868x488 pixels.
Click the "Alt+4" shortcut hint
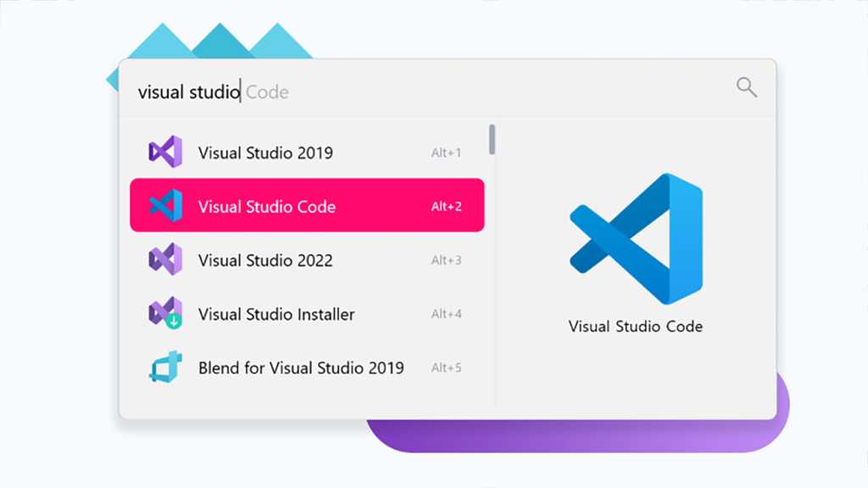point(446,313)
